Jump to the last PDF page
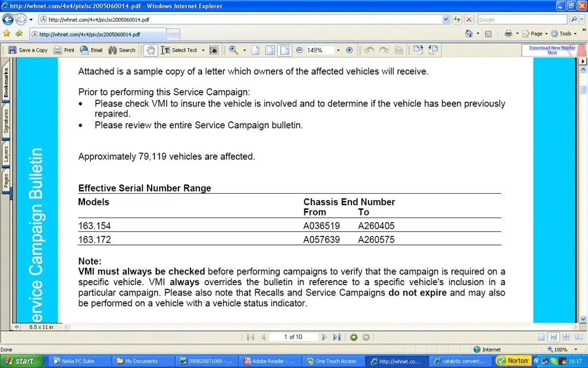 point(336,337)
